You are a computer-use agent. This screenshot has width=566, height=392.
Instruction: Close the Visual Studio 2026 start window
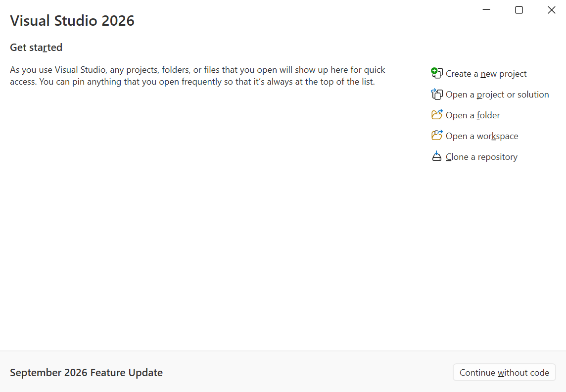click(x=551, y=10)
